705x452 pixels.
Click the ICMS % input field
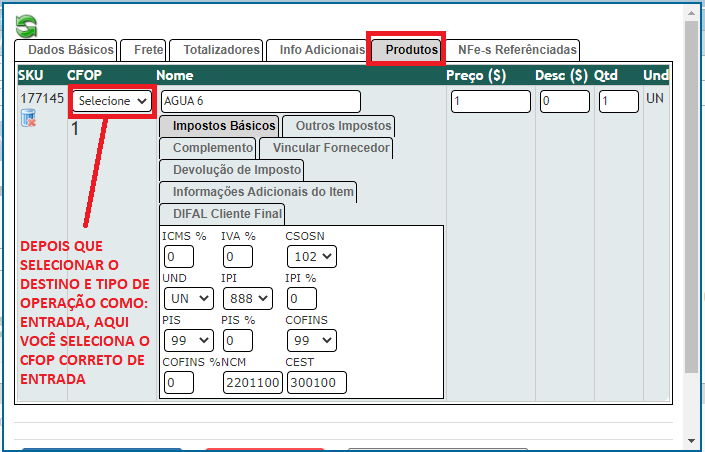point(178,256)
